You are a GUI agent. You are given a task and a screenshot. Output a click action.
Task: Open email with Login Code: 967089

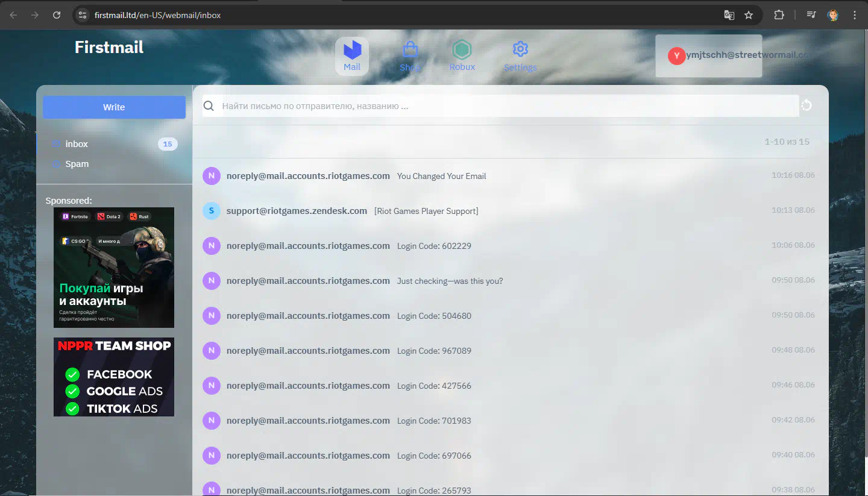[511, 351]
